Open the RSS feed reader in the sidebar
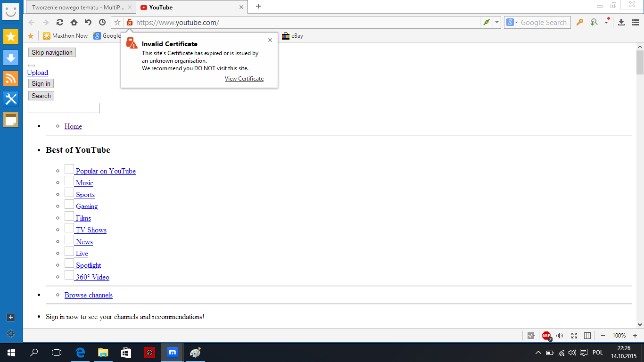Viewport: 644px width, 362px height. (11, 78)
